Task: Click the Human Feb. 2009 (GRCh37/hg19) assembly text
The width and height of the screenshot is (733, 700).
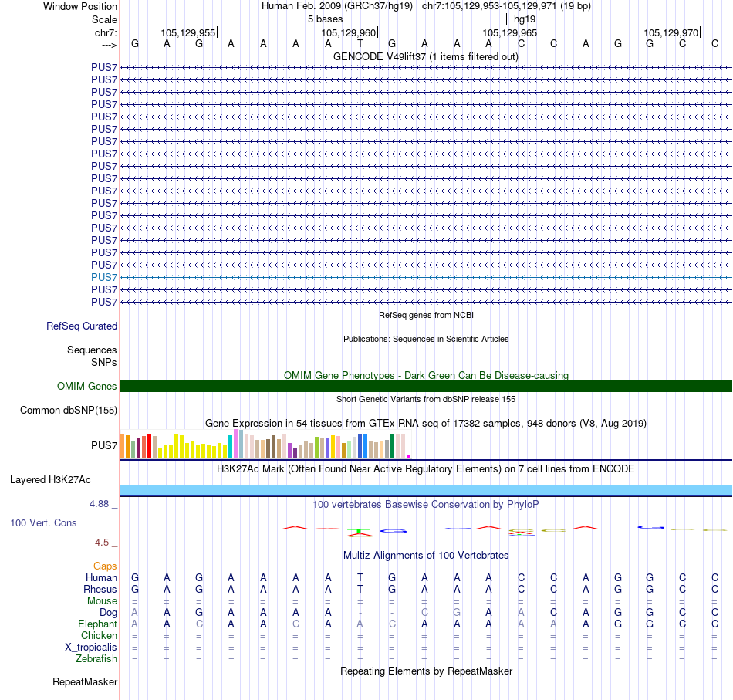Action: 337,6
